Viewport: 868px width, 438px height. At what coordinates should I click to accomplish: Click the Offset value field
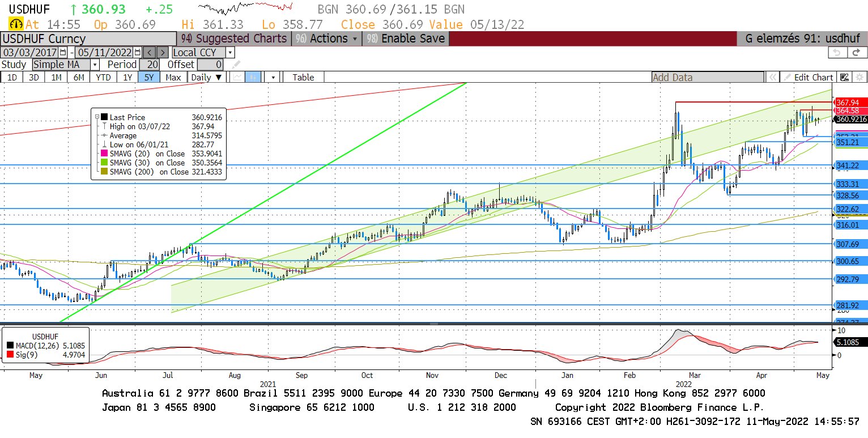click(211, 64)
